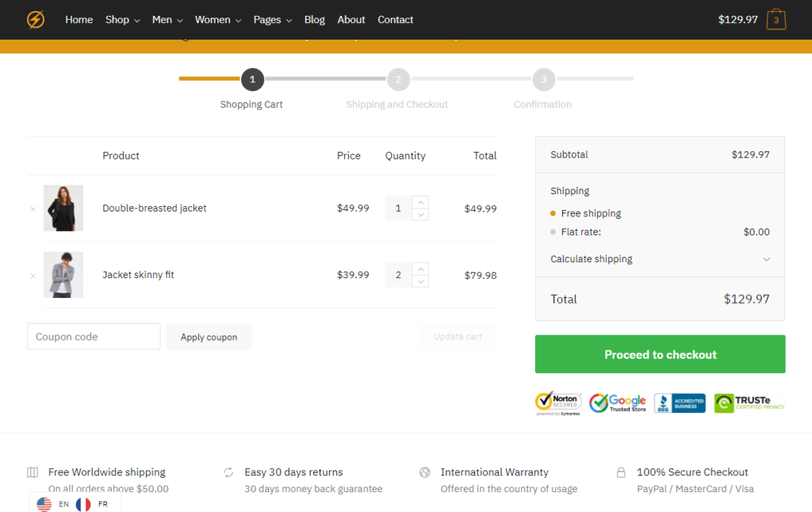The width and height of the screenshot is (812, 512).
Task: Click the Proceed to checkout button
Action: tap(660, 353)
